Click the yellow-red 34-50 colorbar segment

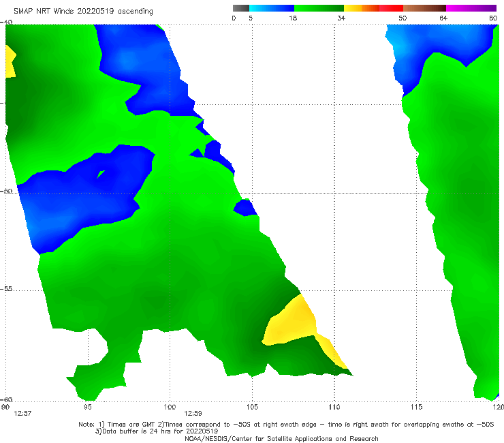[373, 8]
